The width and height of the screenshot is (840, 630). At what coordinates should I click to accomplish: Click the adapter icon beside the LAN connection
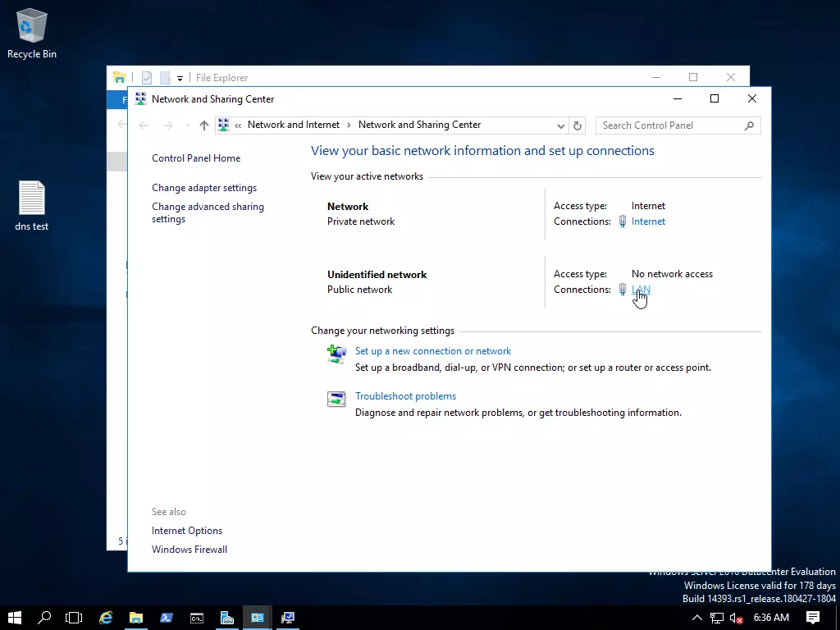[x=622, y=290]
